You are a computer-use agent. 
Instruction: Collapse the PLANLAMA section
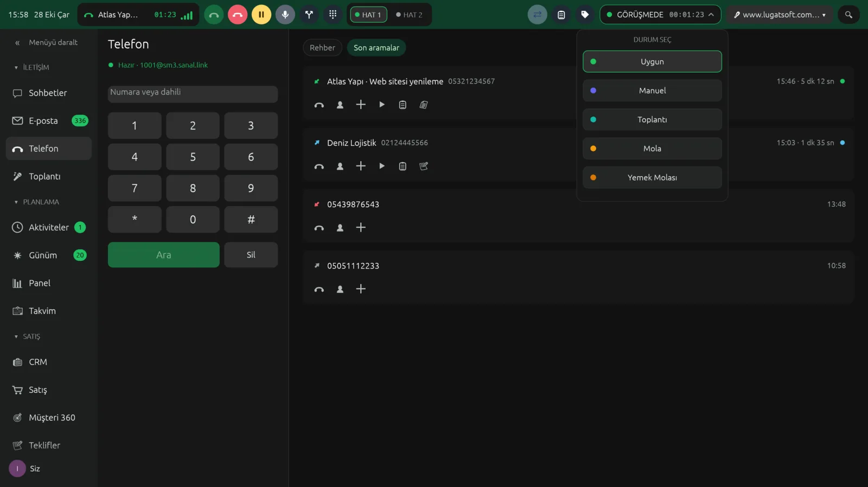[36, 202]
